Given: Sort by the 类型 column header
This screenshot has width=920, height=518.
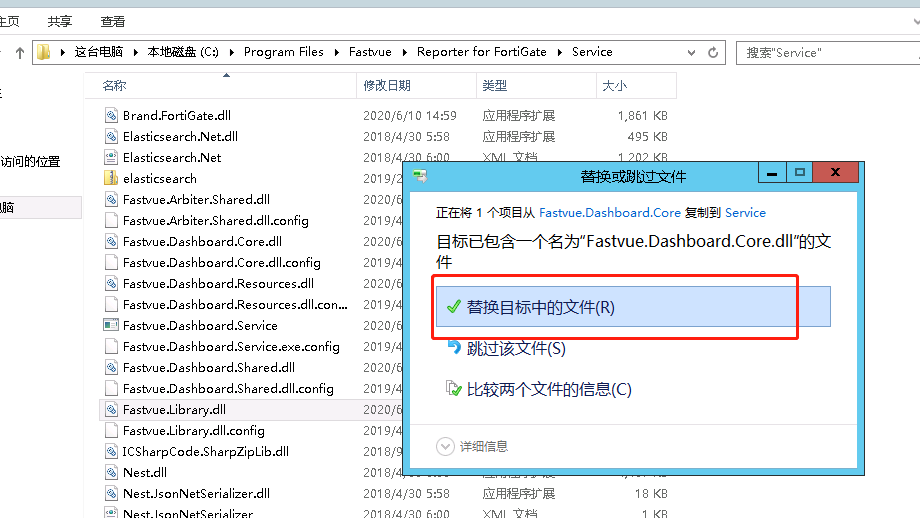Looking at the screenshot, I should coord(536,86).
